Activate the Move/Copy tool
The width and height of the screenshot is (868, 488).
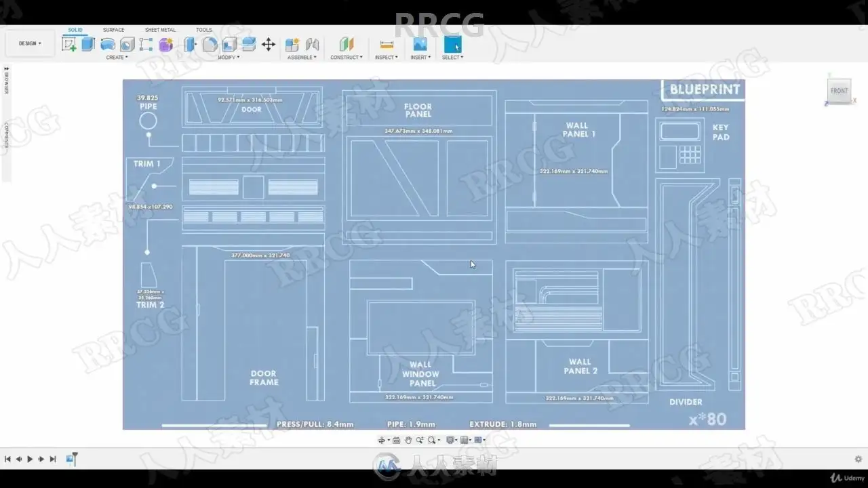269,45
